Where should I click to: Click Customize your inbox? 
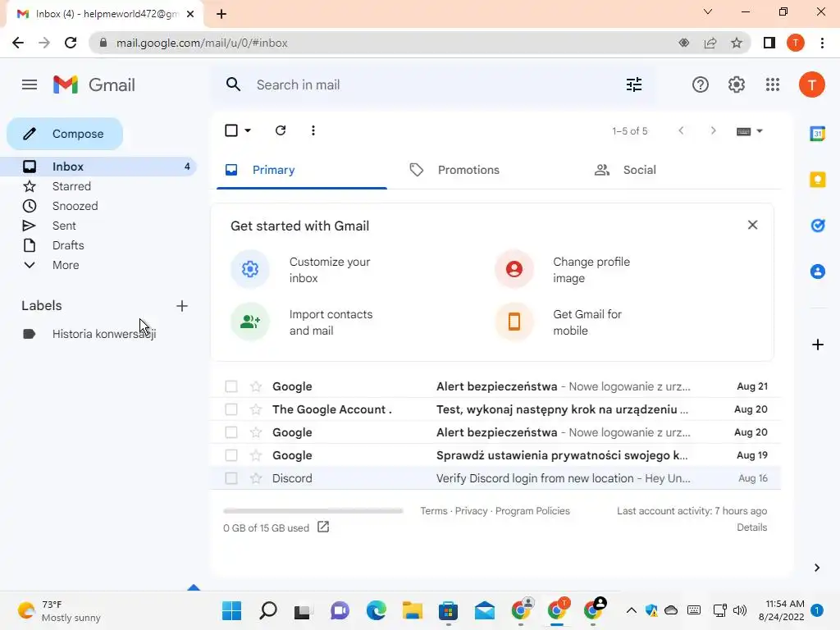point(330,270)
